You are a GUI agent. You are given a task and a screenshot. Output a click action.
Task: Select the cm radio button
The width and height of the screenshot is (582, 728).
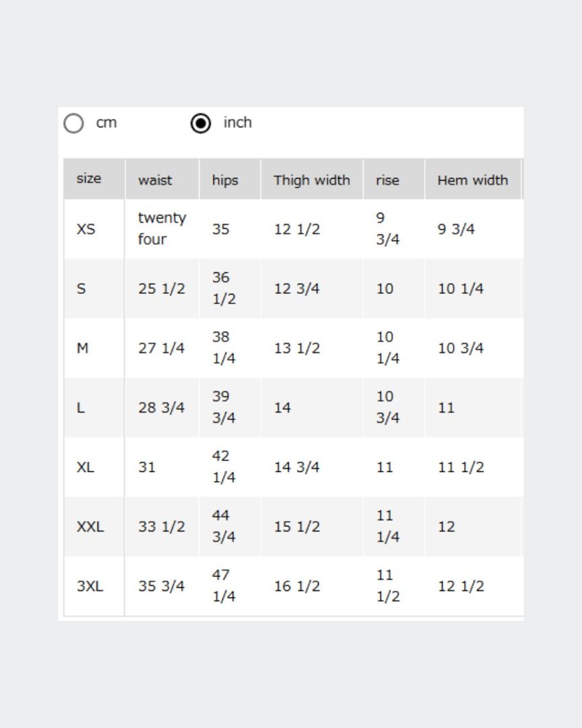click(x=74, y=123)
